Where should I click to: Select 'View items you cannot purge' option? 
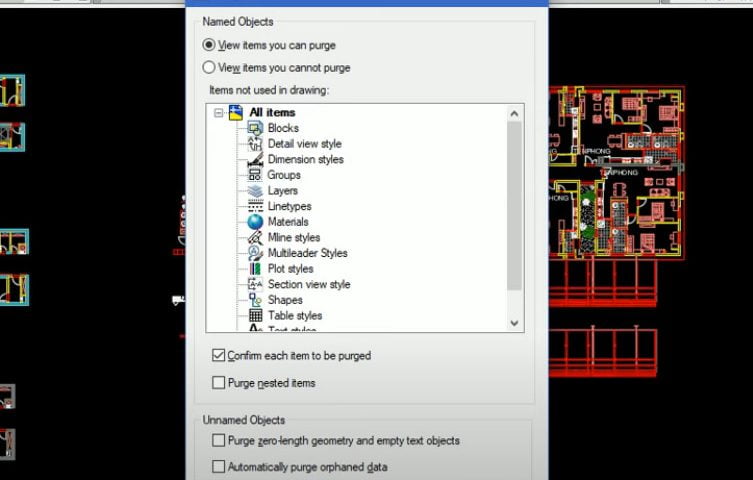click(x=209, y=68)
